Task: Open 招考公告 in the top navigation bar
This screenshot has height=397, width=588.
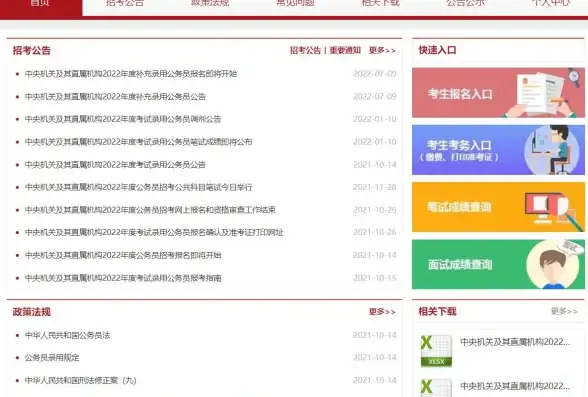Action: 125,3
